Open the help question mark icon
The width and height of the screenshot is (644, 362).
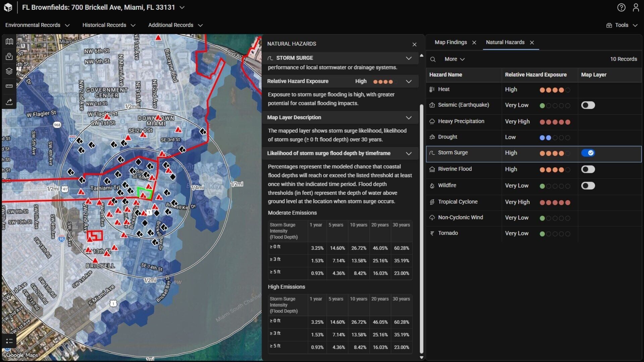tap(621, 7)
